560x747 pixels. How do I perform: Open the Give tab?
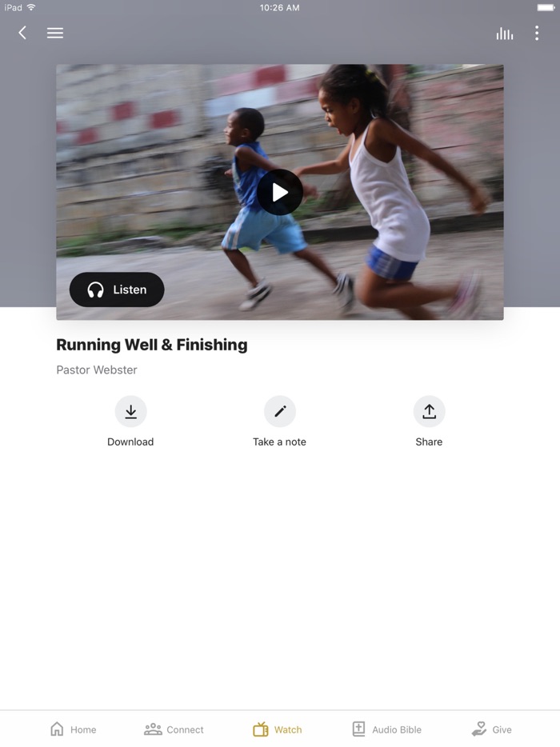491,729
